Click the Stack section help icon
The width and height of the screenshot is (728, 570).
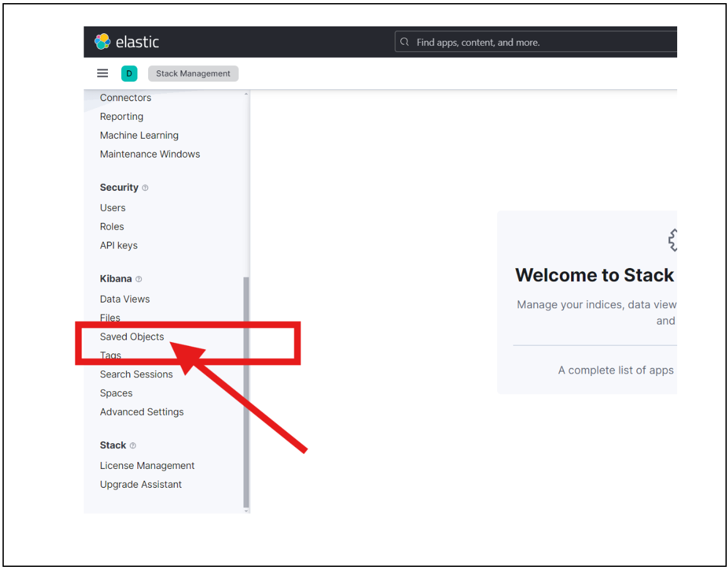132,446
